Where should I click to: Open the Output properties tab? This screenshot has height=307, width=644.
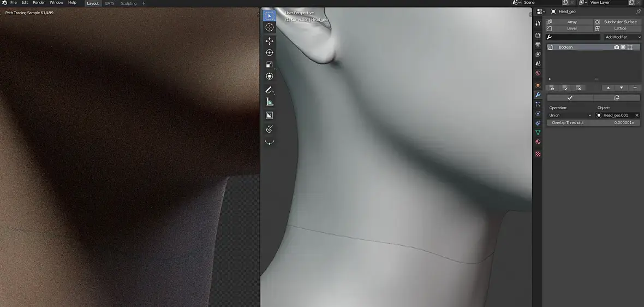click(538, 45)
